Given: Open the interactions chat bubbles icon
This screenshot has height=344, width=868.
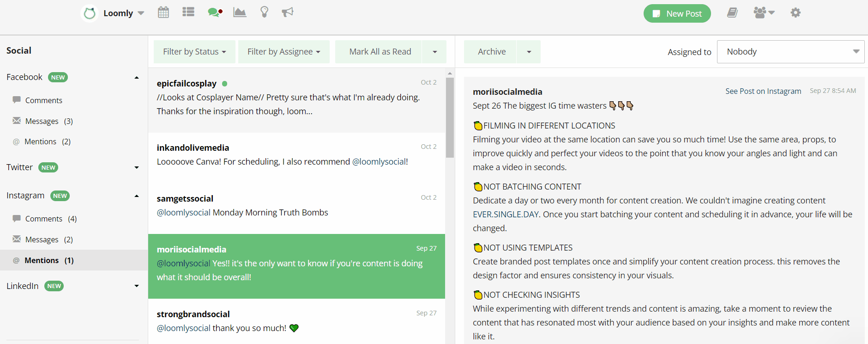Looking at the screenshot, I should [x=215, y=12].
